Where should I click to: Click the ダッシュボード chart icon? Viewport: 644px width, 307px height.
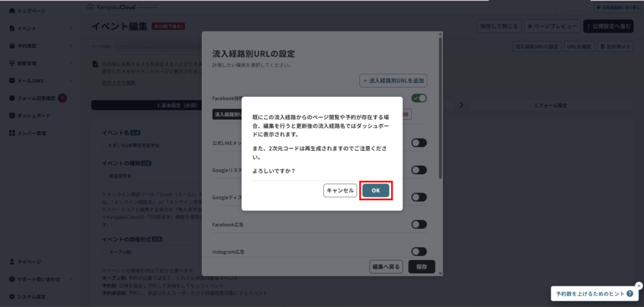(x=12, y=116)
